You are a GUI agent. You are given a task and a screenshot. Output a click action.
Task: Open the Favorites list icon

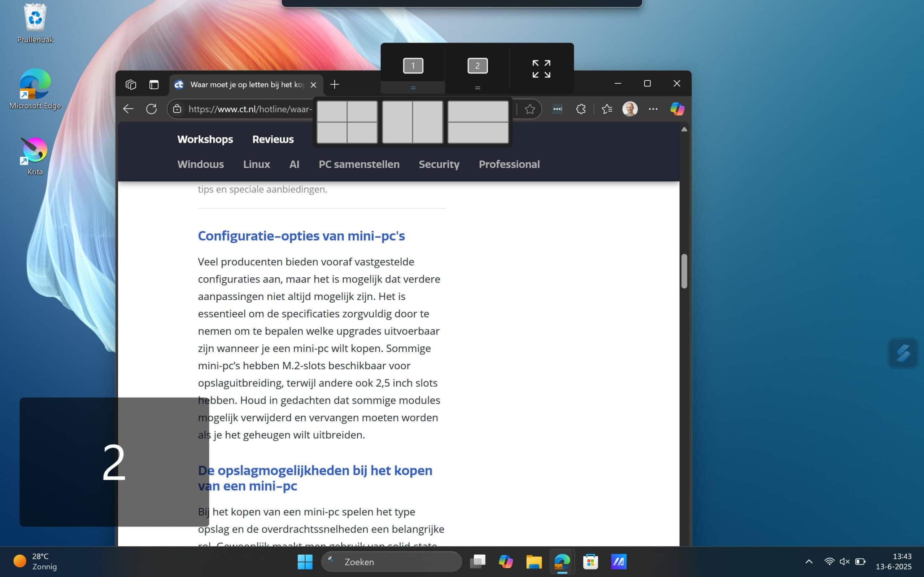(607, 109)
